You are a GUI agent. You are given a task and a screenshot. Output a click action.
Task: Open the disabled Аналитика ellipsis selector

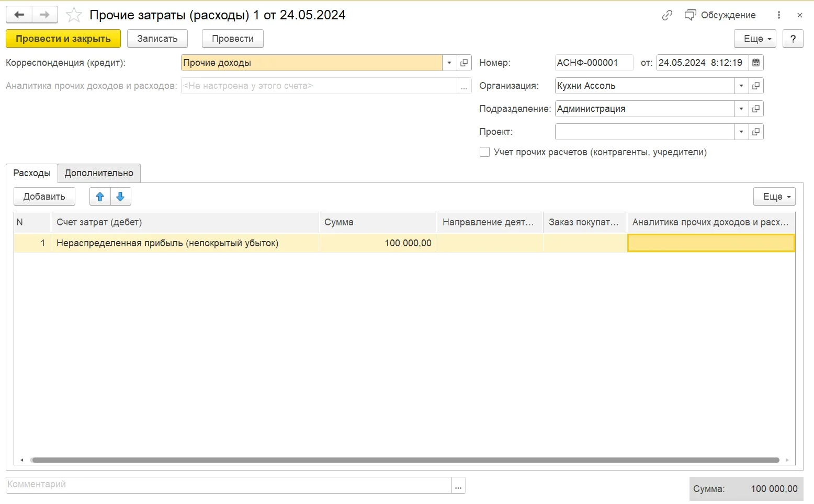[x=464, y=86]
